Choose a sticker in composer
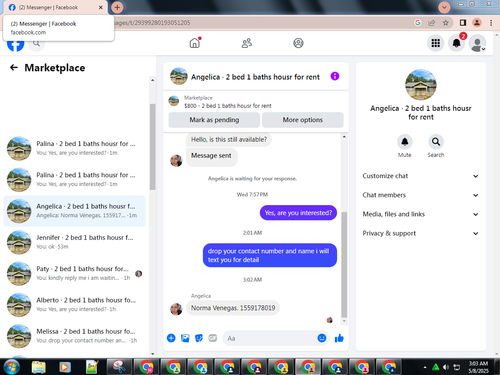The height and width of the screenshot is (375, 500). coord(199,338)
